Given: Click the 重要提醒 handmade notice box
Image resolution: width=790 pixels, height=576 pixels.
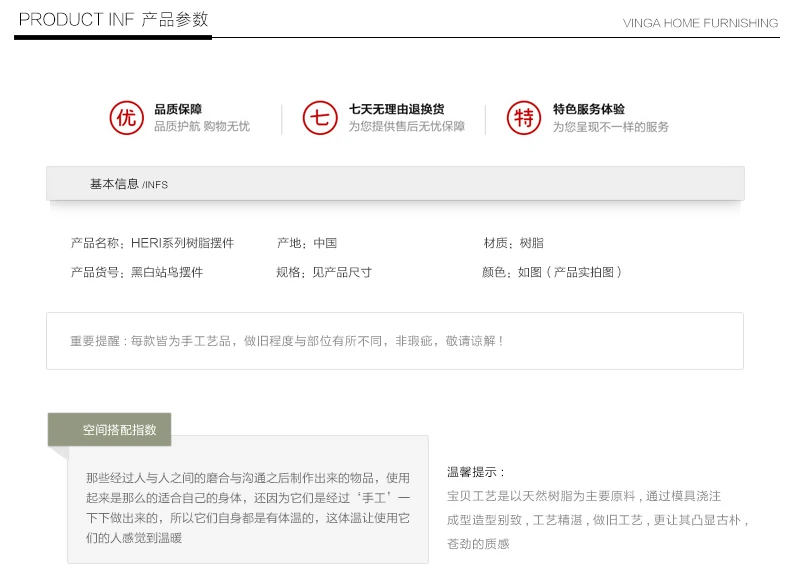Looking at the screenshot, I should pyautogui.click(x=395, y=341).
